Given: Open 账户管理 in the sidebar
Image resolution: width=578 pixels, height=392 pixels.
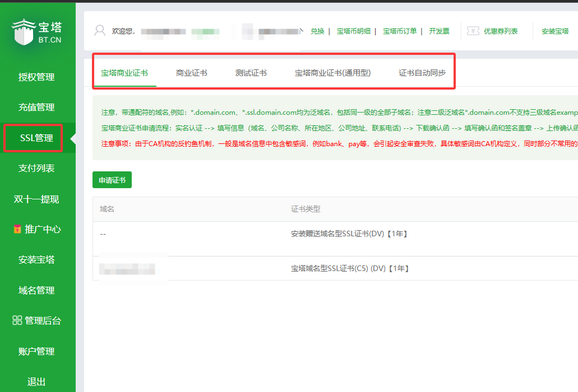Looking at the screenshot, I should [x=36, y=351].
